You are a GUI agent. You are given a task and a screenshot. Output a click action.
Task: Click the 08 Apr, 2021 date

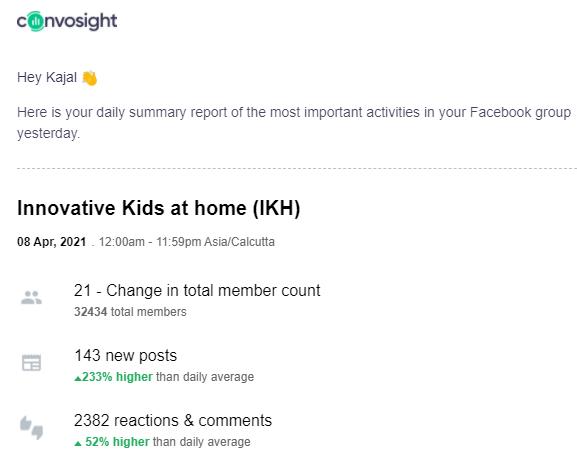pyautogui.click(x=52, y=242)
